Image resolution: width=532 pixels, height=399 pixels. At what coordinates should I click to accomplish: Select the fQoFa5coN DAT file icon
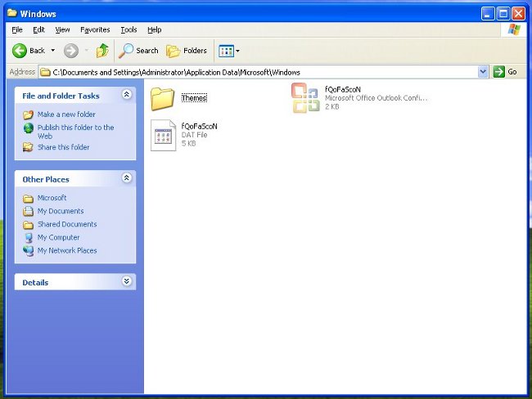(x=163, y=136)
